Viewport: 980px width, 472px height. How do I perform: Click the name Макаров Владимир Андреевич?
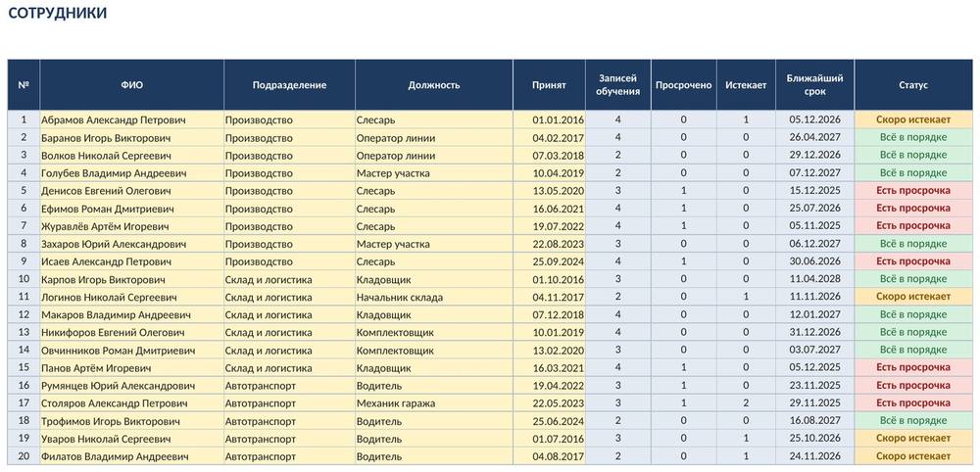117,314
